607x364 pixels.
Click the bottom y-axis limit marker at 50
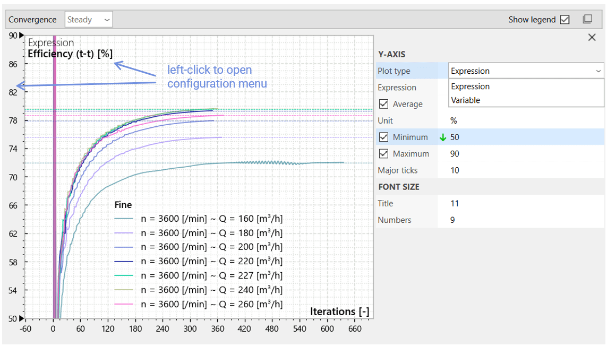coord(22,318)
